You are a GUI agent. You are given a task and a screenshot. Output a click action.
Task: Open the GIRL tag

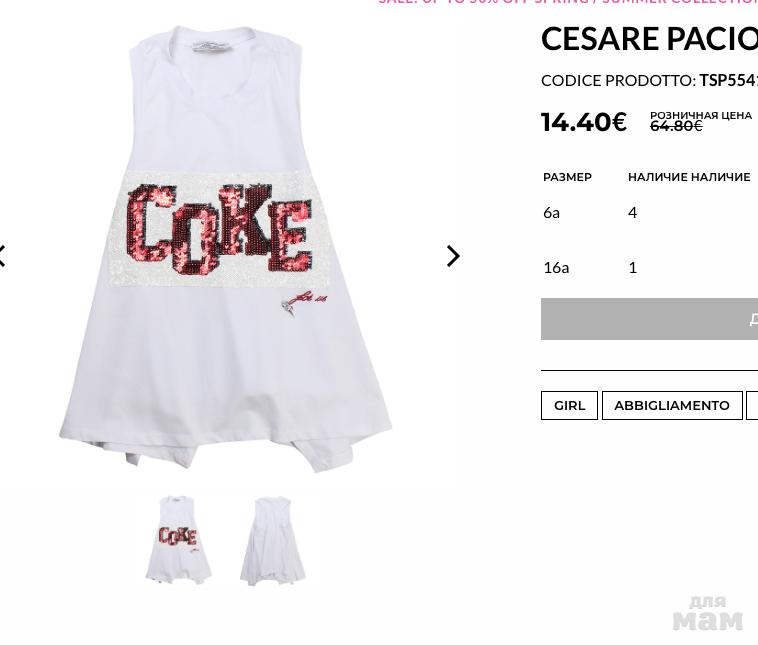tap(569, 405)
